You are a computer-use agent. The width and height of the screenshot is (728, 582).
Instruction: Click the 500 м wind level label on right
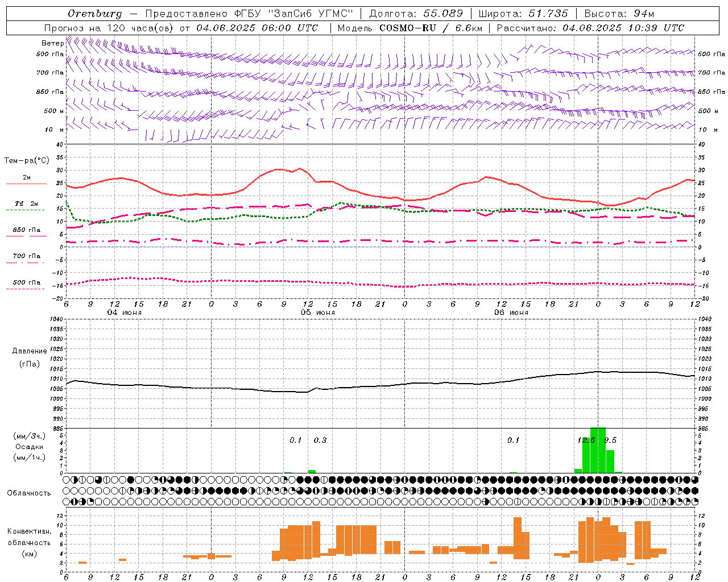(x=708, y=111)
